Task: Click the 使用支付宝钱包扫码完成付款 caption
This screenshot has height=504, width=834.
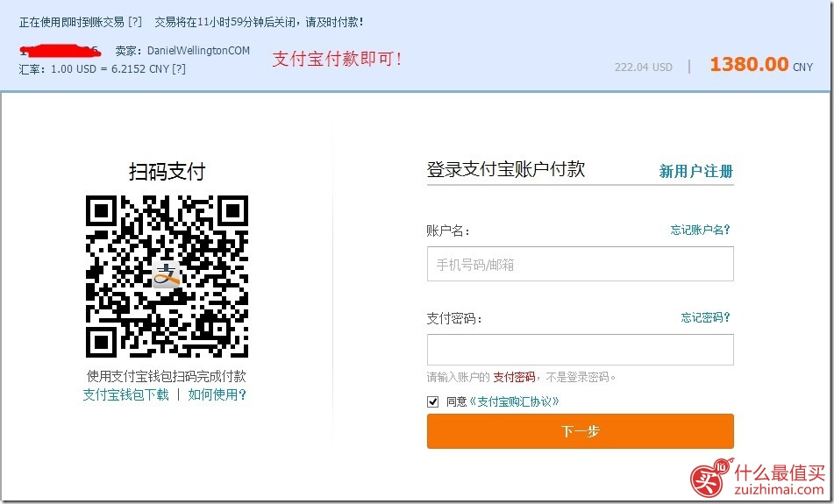Action: point(166,376)
